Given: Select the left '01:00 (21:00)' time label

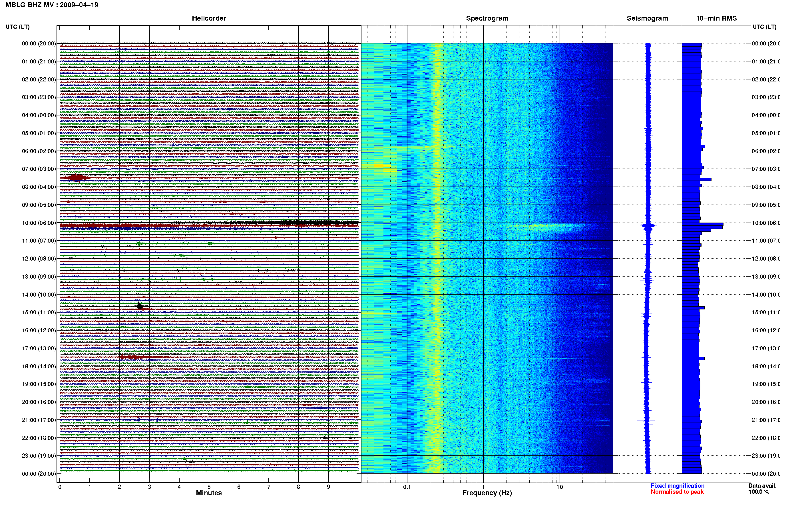Looking at the screenshot, I should [x=39, y=61].
